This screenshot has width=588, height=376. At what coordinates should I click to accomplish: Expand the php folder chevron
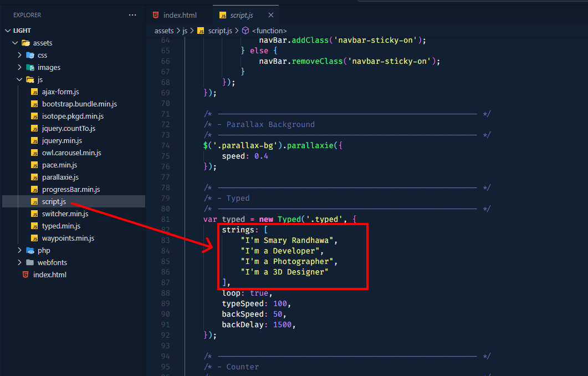tap(19, 250)
